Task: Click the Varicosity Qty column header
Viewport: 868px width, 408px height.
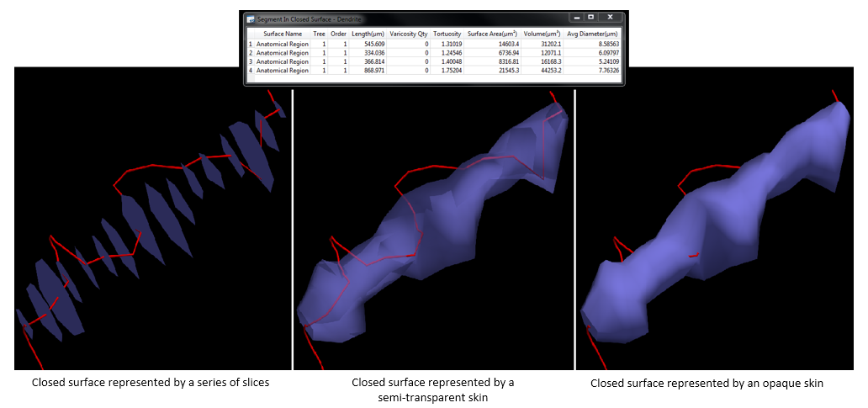Action: (x=409, y=34)
